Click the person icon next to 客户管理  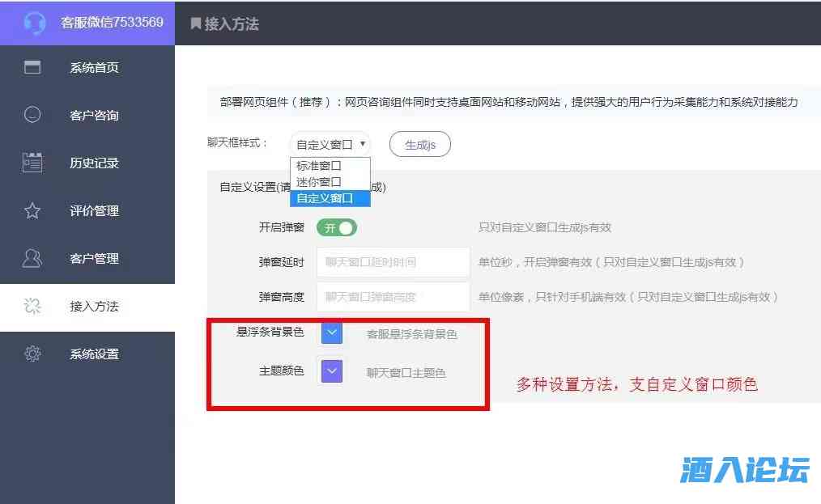pyautogui.click(x=31, y=259)
